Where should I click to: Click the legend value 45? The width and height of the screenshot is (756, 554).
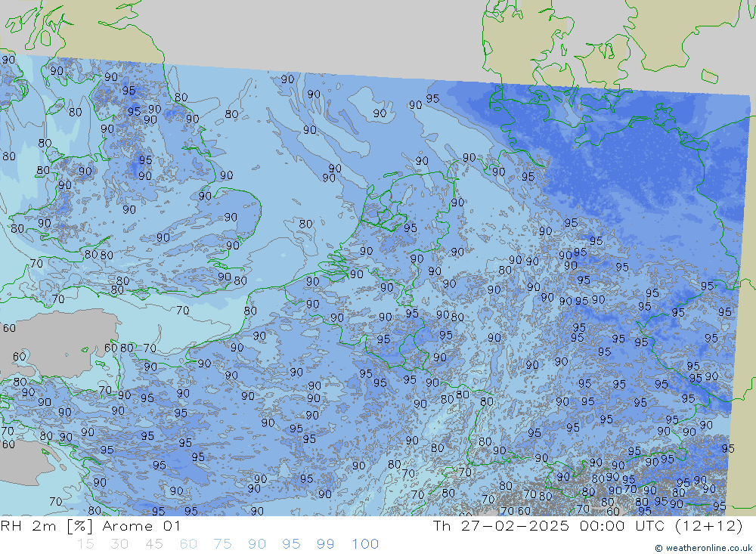153,544
